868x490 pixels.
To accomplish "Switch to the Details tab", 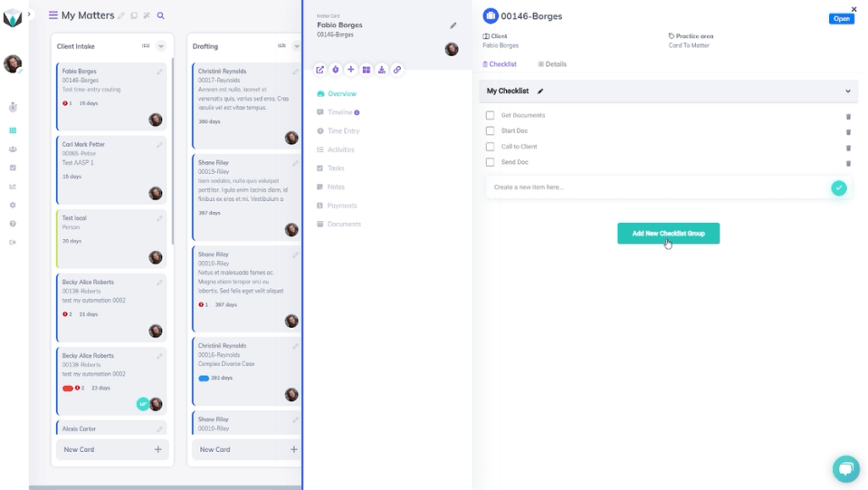I will 553,64.
